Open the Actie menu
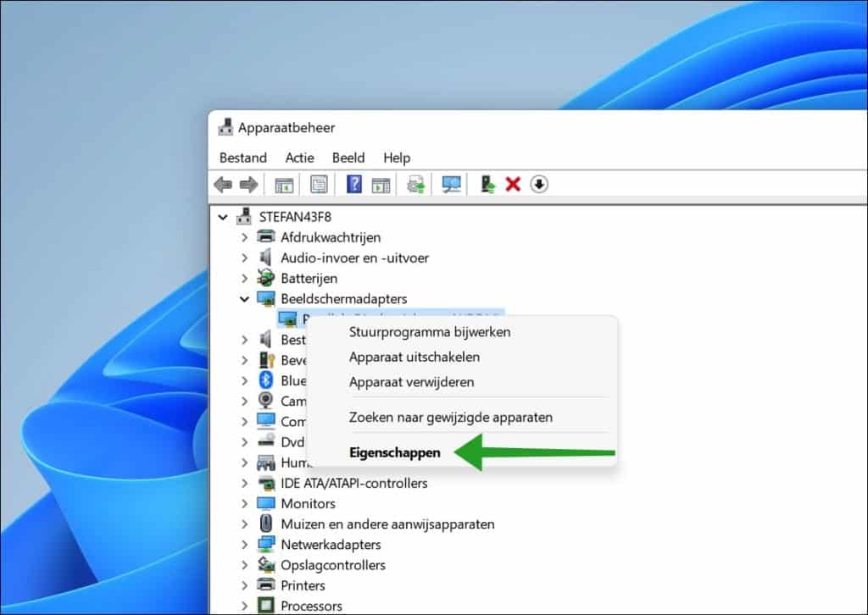The width and height of the screenshot is (868, 615). point(299,158)
